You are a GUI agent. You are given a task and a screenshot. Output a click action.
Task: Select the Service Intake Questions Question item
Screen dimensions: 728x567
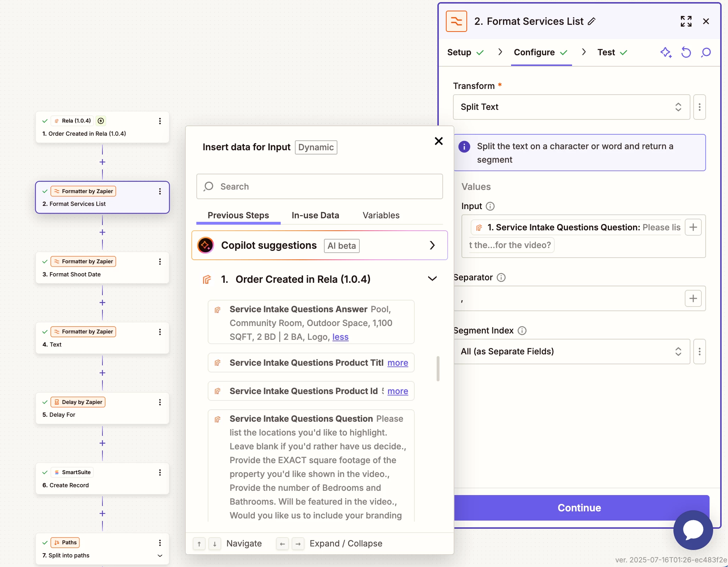click(311, 466)
